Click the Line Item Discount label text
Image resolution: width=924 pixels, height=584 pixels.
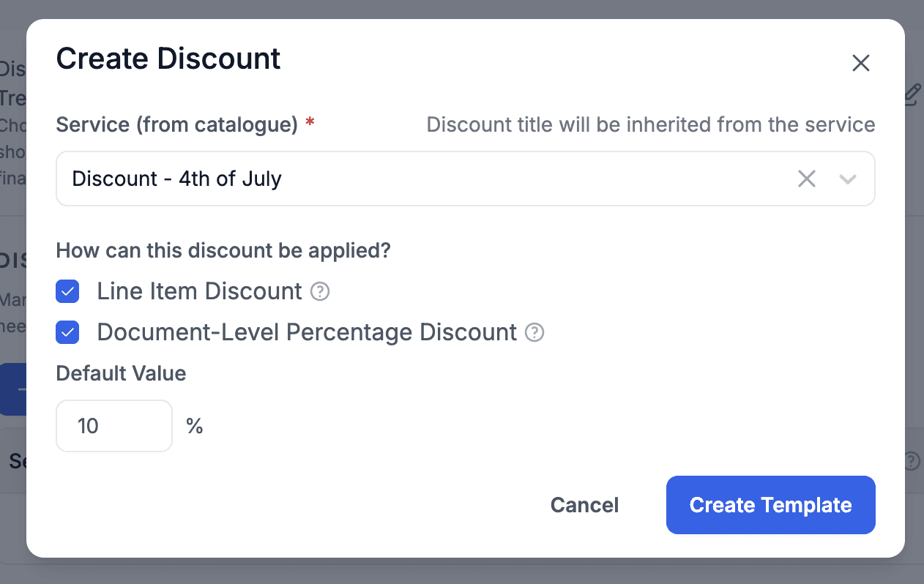199,292
